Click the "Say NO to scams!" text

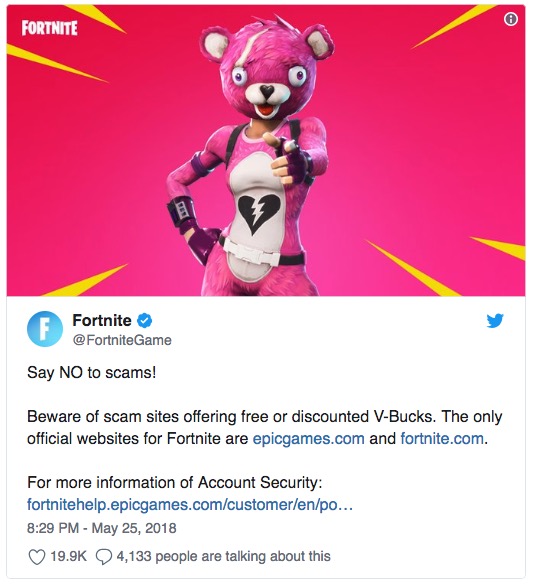92,373
